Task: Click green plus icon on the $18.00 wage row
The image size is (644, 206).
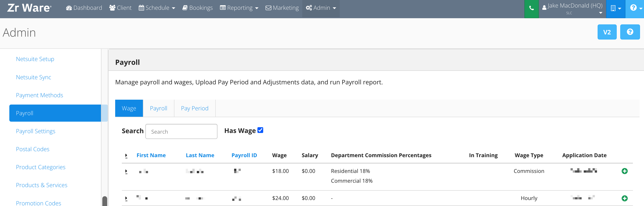Action: pyautogui.click(x=624, y=171)
